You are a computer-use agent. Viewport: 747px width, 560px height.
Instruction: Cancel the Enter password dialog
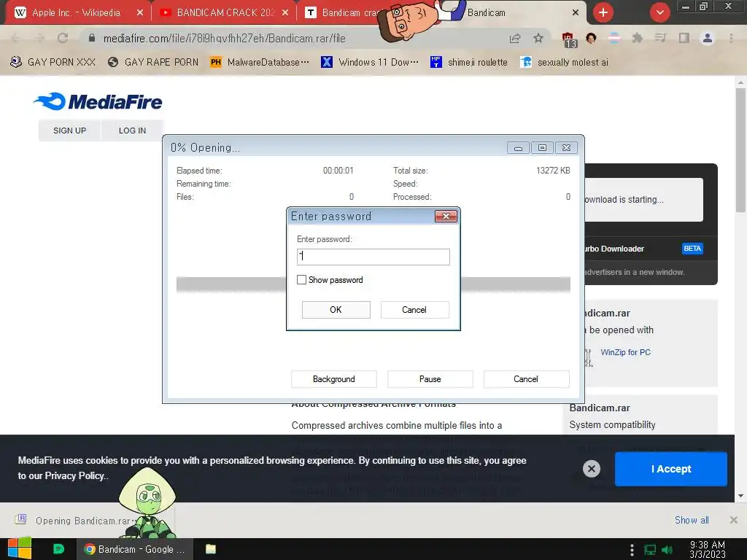(x=414, y=309)
